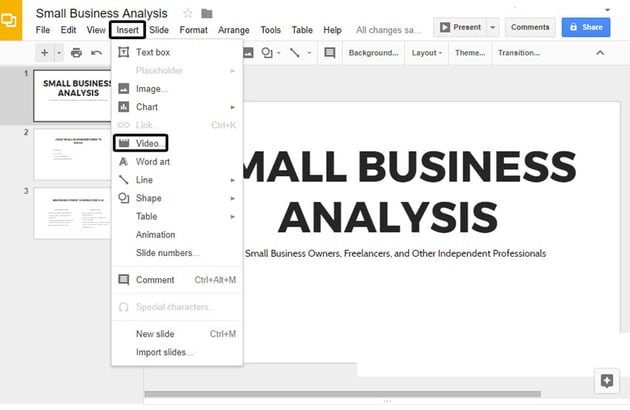The width and height of the screenshot is (630, 410).
Task: Click the horizontal scrollbar below slide
Action: [342, 394]
